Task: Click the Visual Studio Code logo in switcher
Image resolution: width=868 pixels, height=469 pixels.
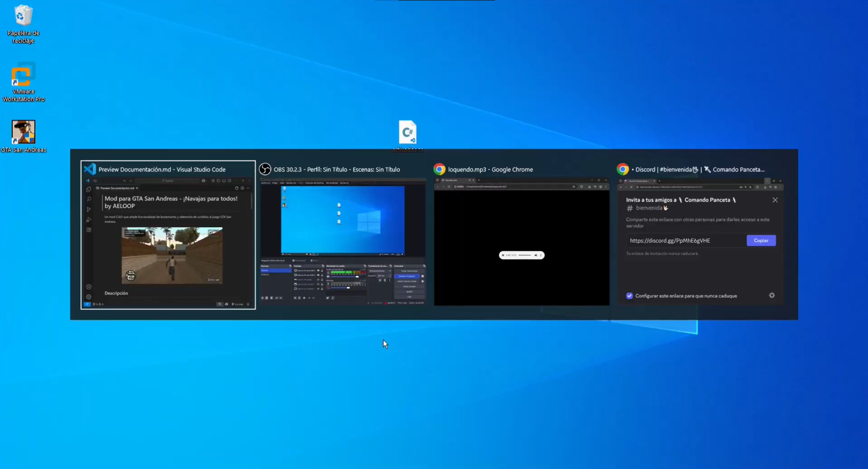Action: point(90,169)
